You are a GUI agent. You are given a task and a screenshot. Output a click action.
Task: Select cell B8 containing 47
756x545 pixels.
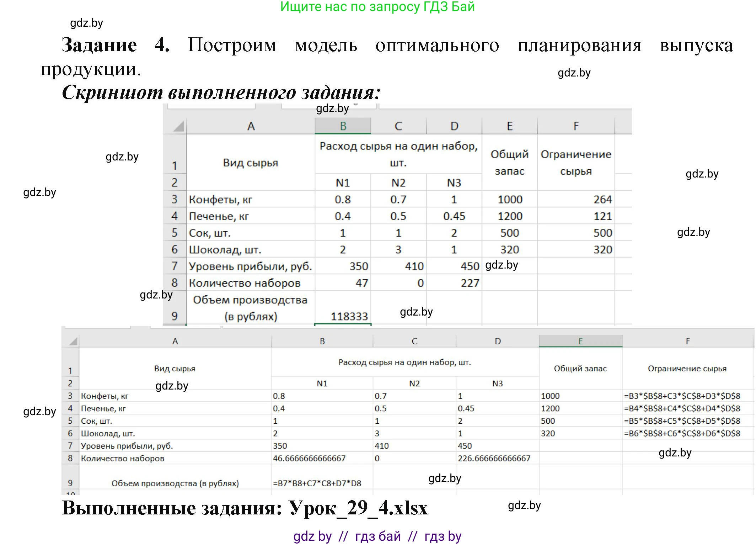(x=343, y=282)
